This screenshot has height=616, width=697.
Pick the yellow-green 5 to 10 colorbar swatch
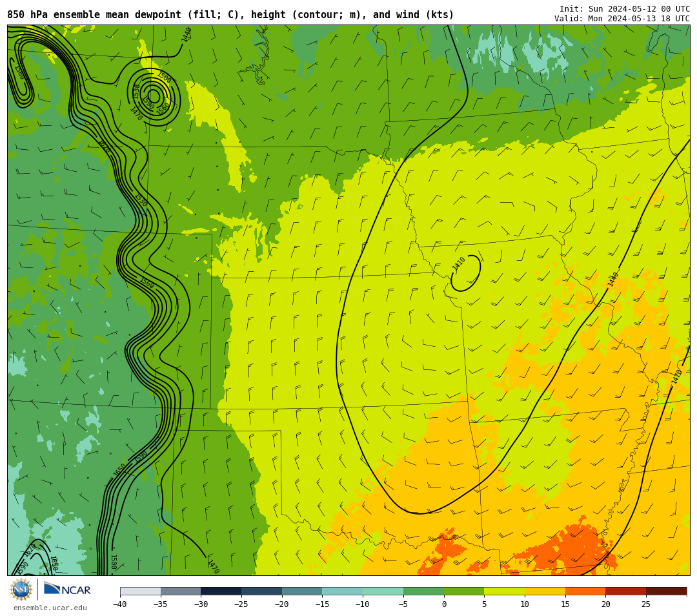tap(504, 591)
